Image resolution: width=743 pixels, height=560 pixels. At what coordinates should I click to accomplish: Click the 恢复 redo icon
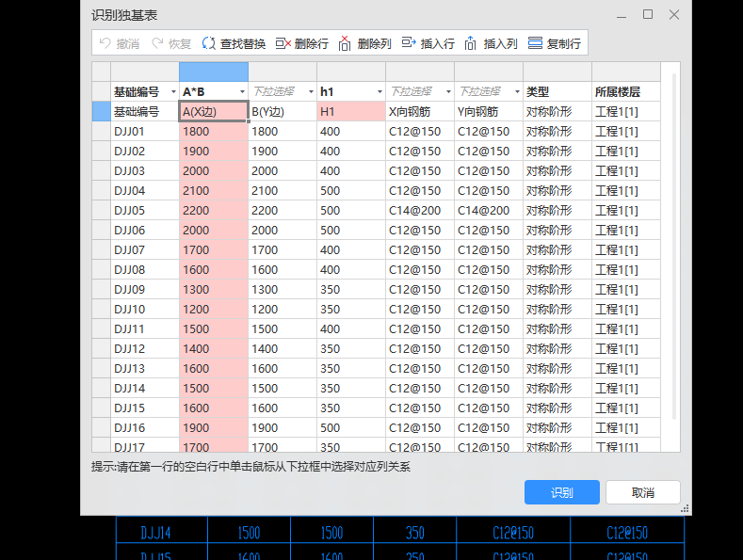[157, 43]
